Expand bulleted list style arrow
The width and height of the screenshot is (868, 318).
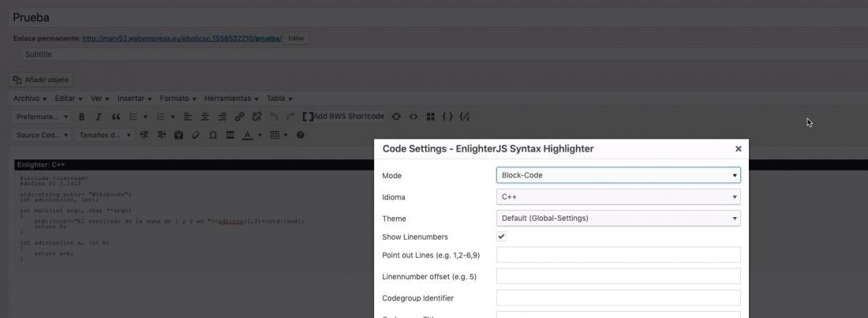[146, 117]
